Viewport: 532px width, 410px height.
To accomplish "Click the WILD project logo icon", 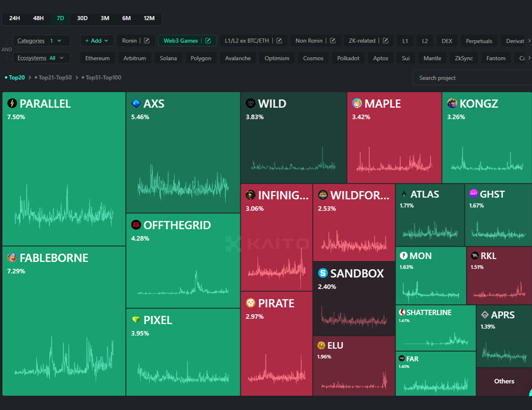I will [x=250, y=103].
